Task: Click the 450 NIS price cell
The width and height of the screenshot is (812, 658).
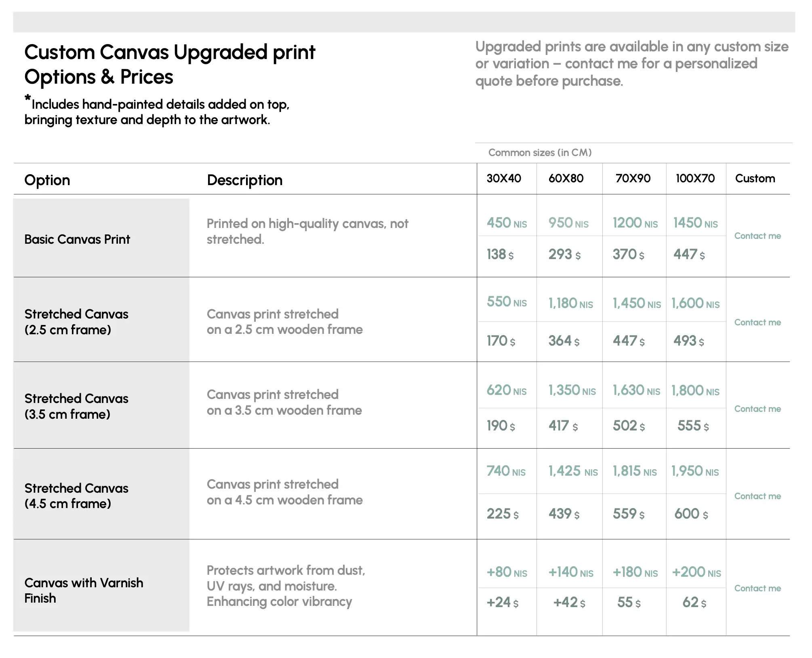Action: click(x=507, y=223)
